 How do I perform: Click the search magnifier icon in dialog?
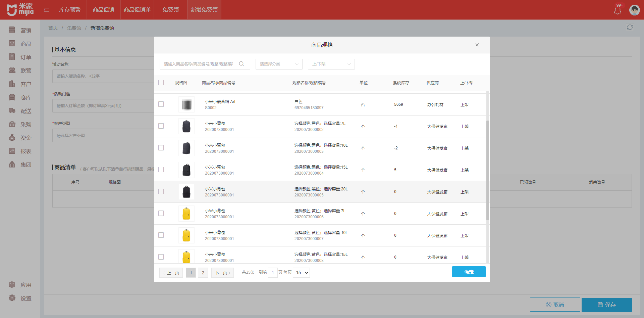(241, 64)
